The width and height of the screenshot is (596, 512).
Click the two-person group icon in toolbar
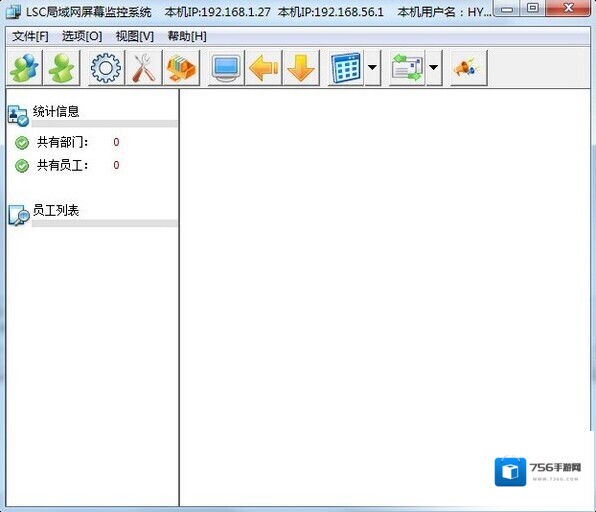point(24,68)
